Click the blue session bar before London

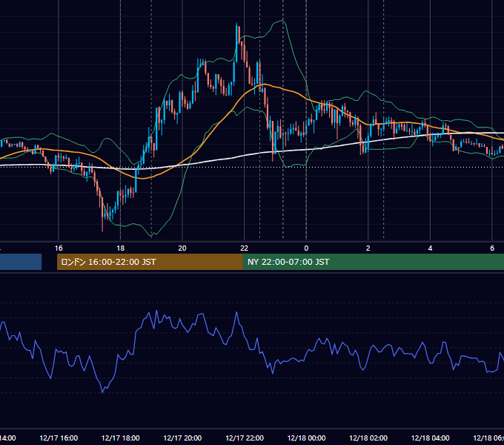(21, 262)
